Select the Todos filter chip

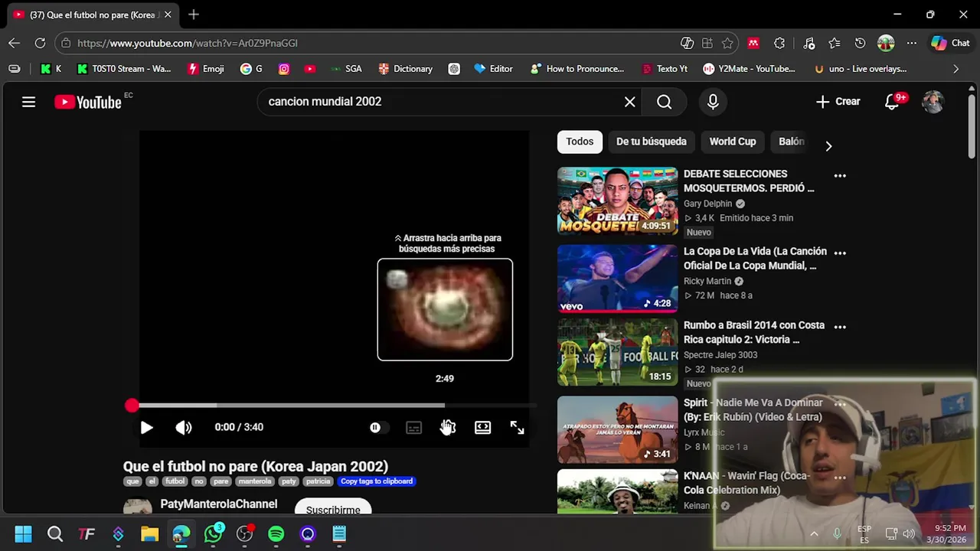[580, 142]
